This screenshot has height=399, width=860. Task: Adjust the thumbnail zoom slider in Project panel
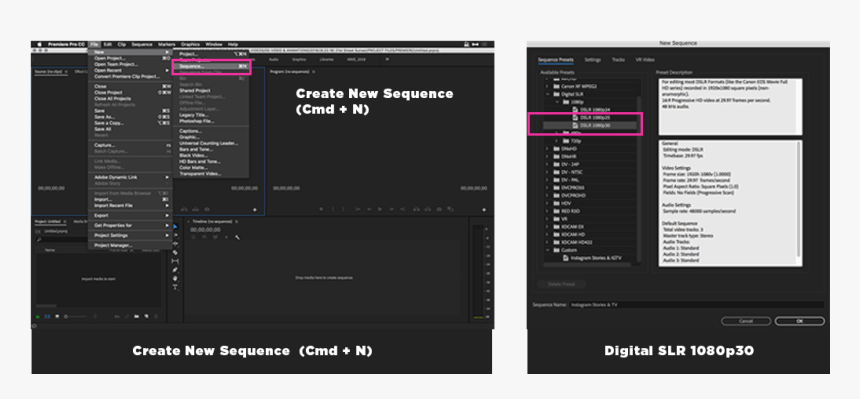(x=76, y=316)
